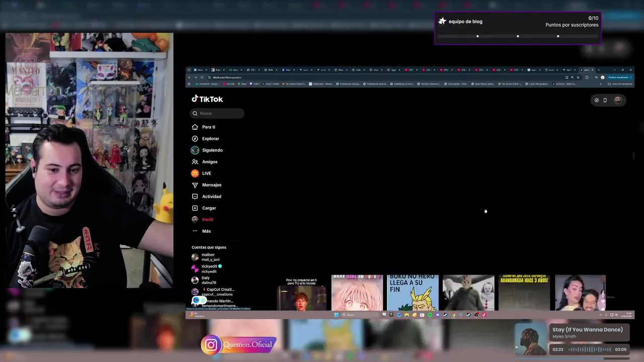Open the couple selfie video thumbnail

580,293
